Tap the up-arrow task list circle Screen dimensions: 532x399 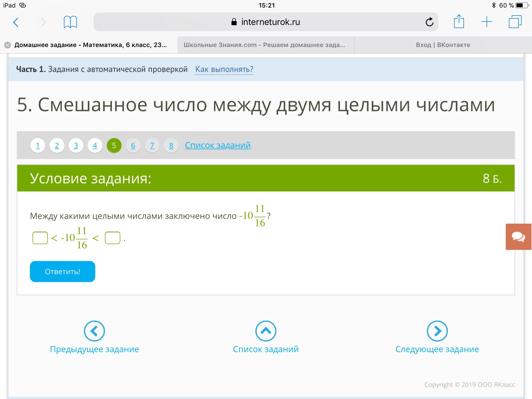click(266, 331)
